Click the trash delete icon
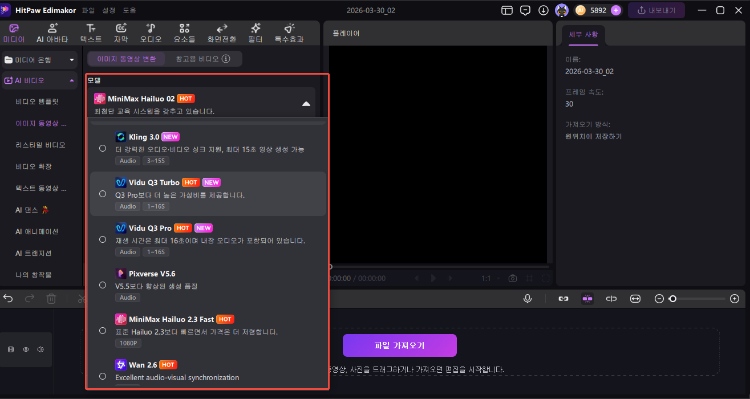Image resolution: width=750 pixels, height=399 pixels. [x=51, y=299]
